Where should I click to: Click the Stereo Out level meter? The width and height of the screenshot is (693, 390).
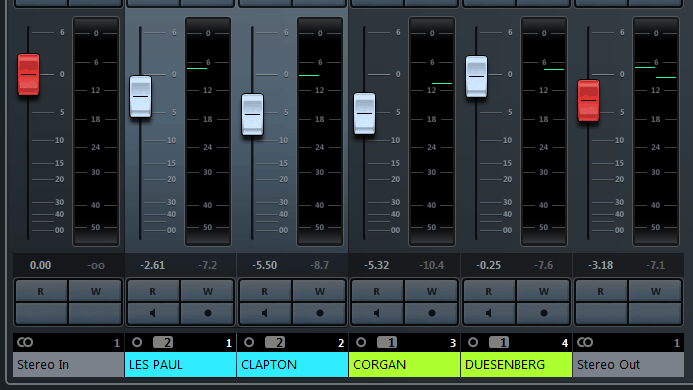point(656,131)
